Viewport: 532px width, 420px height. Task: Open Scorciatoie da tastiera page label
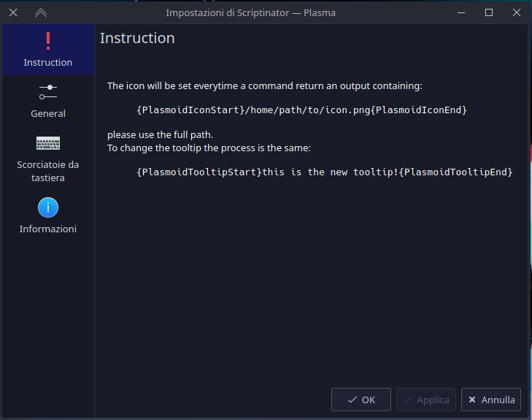[48, 171]
